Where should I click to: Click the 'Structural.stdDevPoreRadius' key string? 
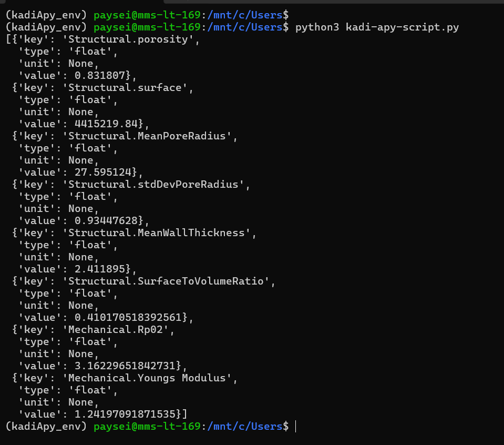[x=153, y=185]
